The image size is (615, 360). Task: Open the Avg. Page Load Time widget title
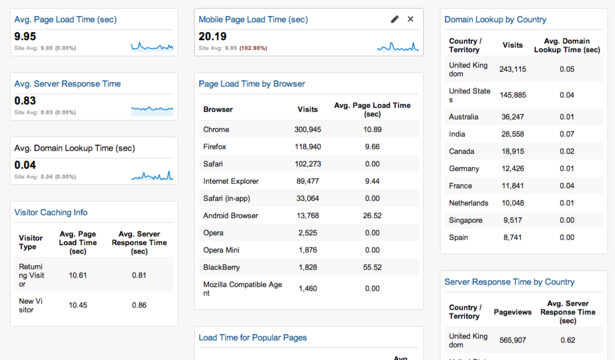(x=66, y=20)
